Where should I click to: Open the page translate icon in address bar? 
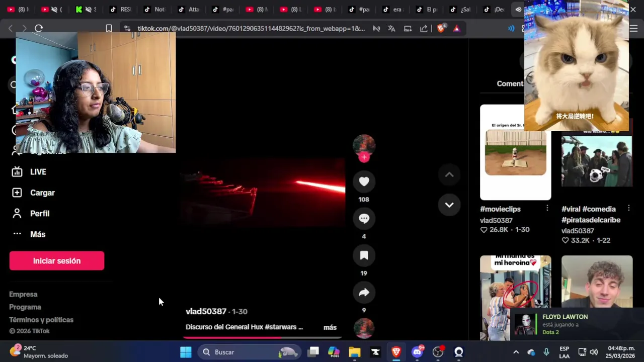click(391, 29)
